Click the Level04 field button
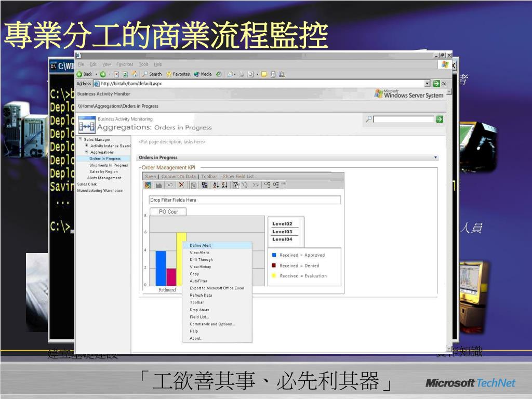 pos(282,239)
